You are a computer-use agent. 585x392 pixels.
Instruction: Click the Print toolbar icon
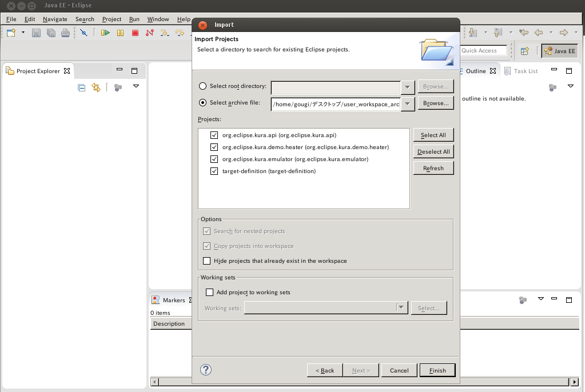[x=65, y=33]
